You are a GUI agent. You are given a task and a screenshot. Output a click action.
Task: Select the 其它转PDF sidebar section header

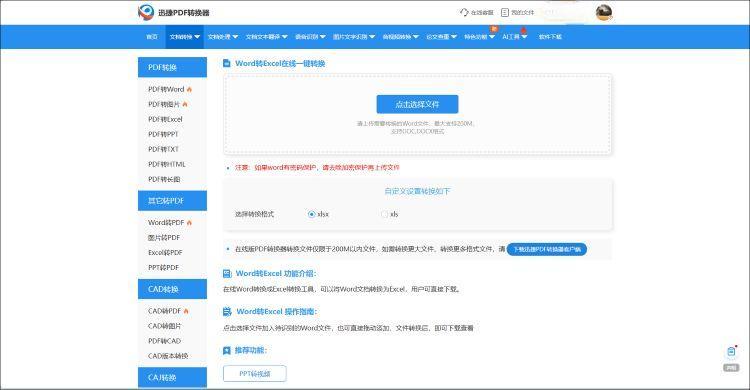[x=172, y=201]
